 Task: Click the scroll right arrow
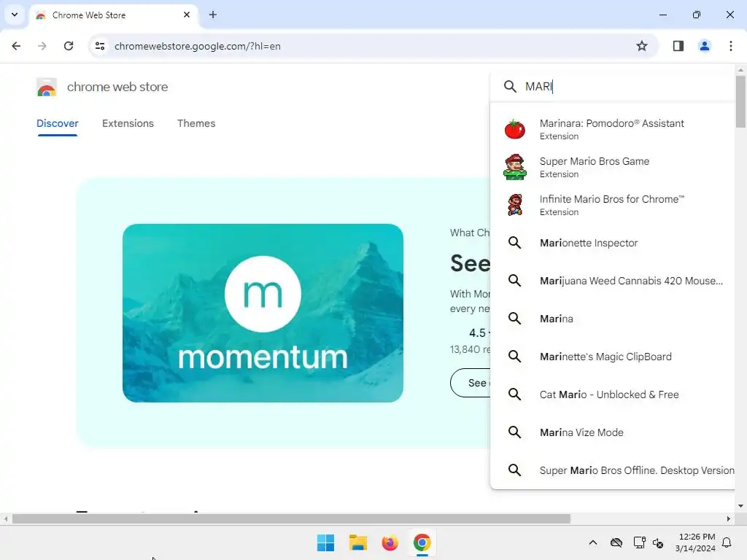tap(729, 519)
